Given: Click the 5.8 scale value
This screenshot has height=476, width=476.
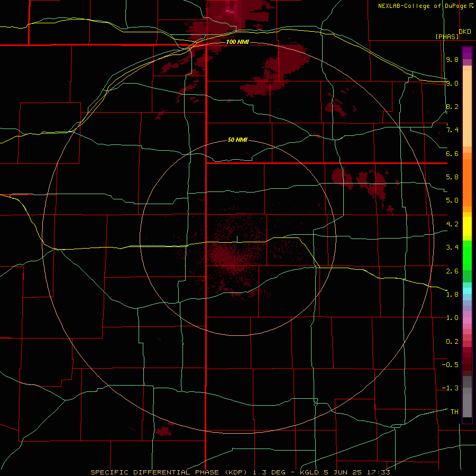Looking at the screenshot, I should [452, 177].
